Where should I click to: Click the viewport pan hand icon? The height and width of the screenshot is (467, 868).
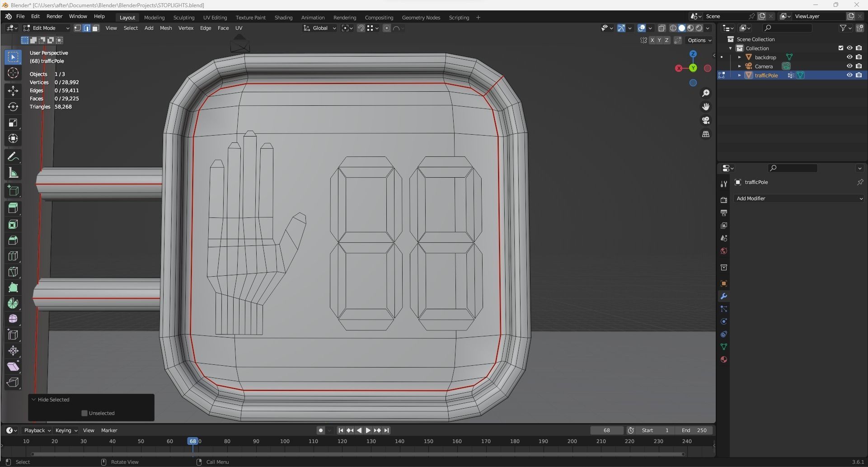coord(706,107)
